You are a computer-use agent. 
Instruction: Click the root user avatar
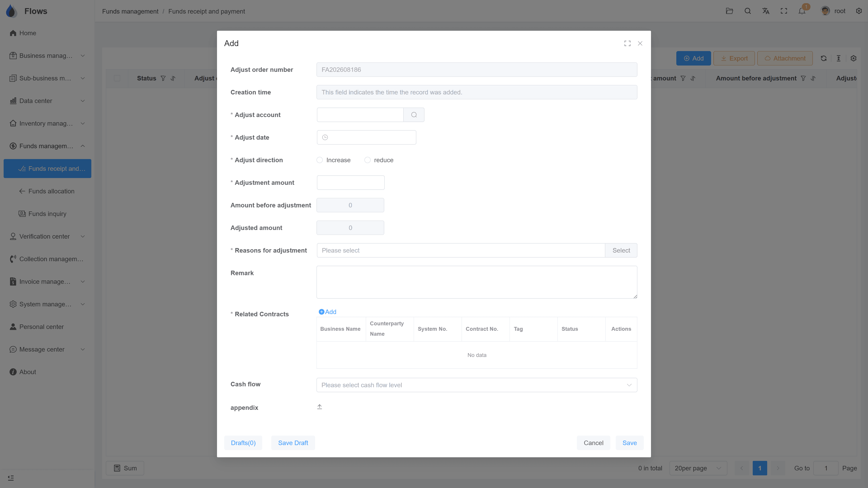point(825,11)
